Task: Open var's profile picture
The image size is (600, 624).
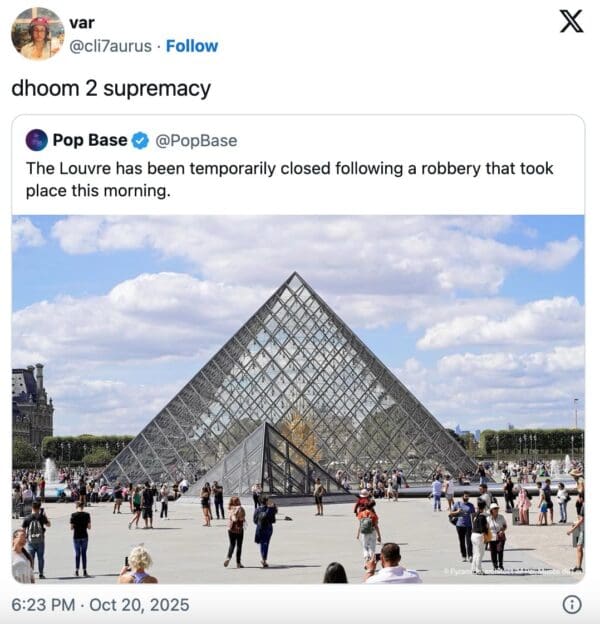Action: (38, 33)
